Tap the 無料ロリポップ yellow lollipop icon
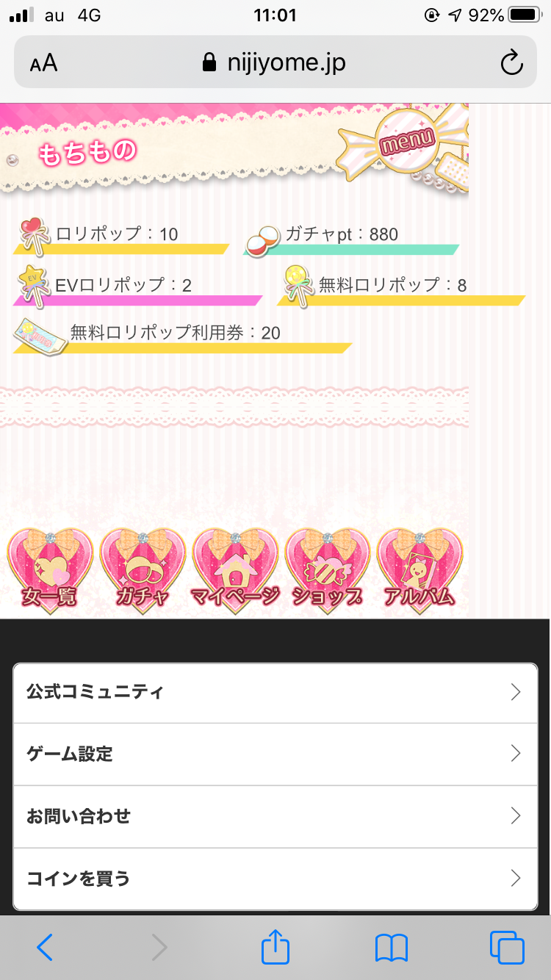Image resolution: width=551 pixels, height=980 pixels. click(298, 284)
